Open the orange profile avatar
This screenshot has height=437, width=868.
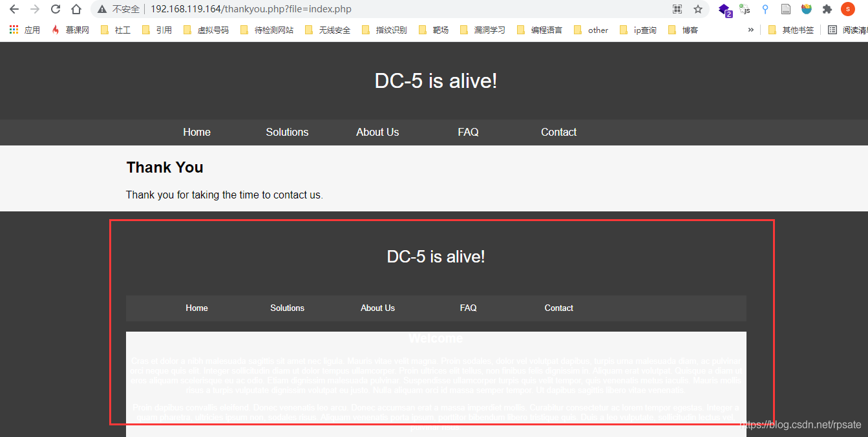click(x=848, y=9)
